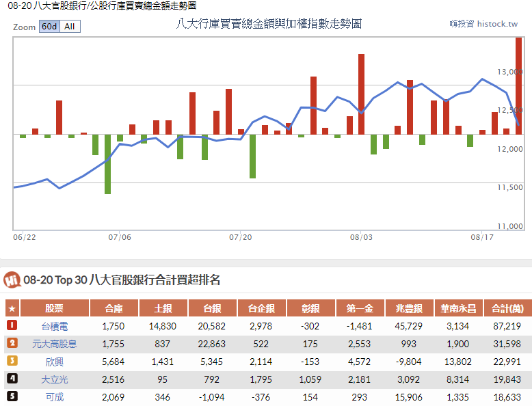This screenshot has height=406, width=532.
Task: Click 可成 total value 18,633
Action: [x=507, y=397]
